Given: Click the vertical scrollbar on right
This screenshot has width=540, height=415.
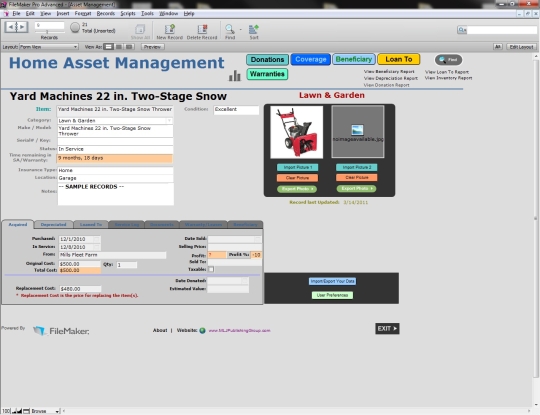Looking at the screenshot, I should pos(536,218).
